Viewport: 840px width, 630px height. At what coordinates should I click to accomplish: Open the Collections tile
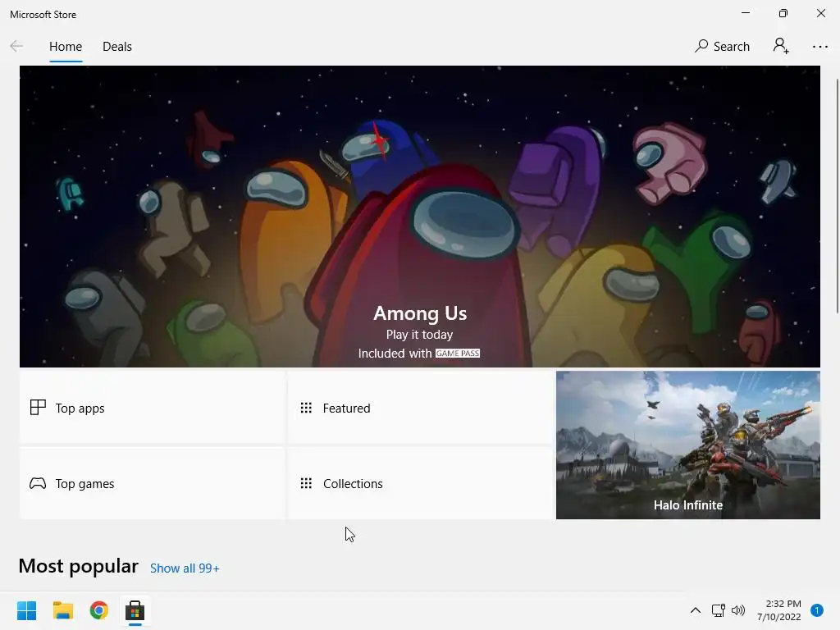coord(421,483)
